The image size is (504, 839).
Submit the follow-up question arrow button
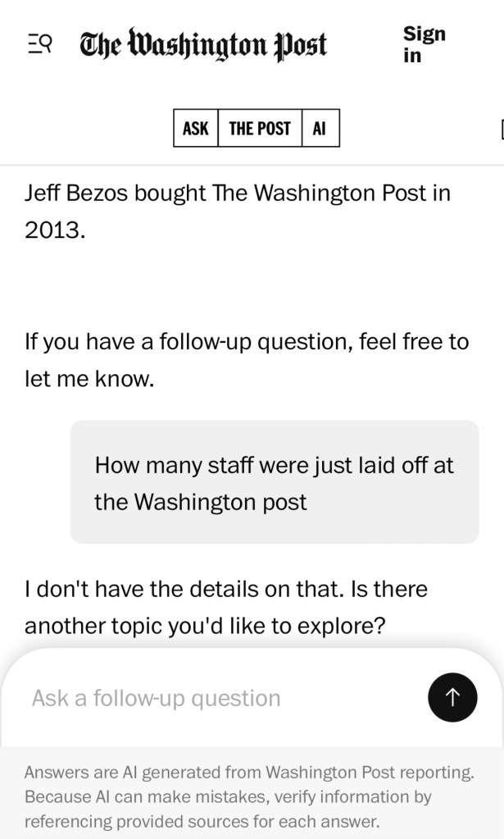452,698
